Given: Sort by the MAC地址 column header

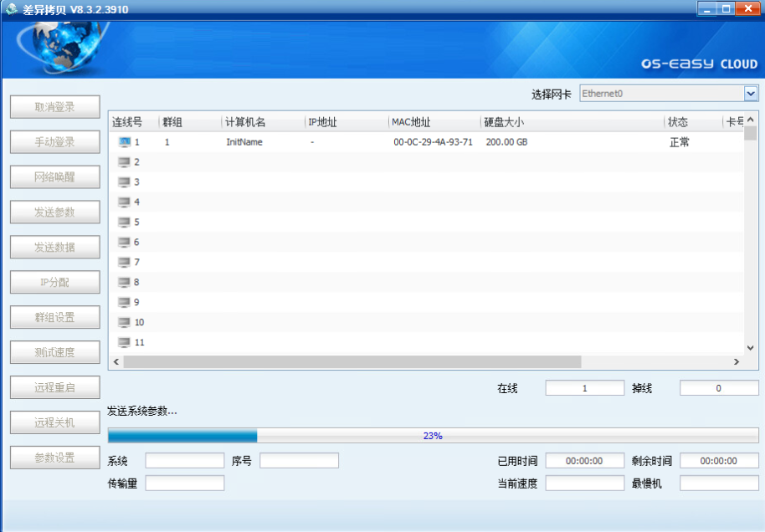Looking at the screenshot, I should (x=411, y=122).
